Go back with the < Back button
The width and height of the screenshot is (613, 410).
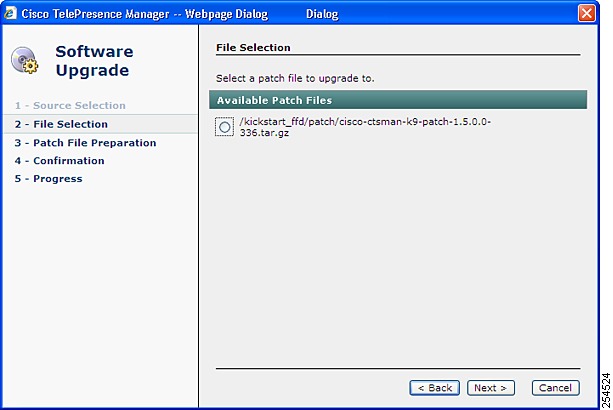[434, 388]
